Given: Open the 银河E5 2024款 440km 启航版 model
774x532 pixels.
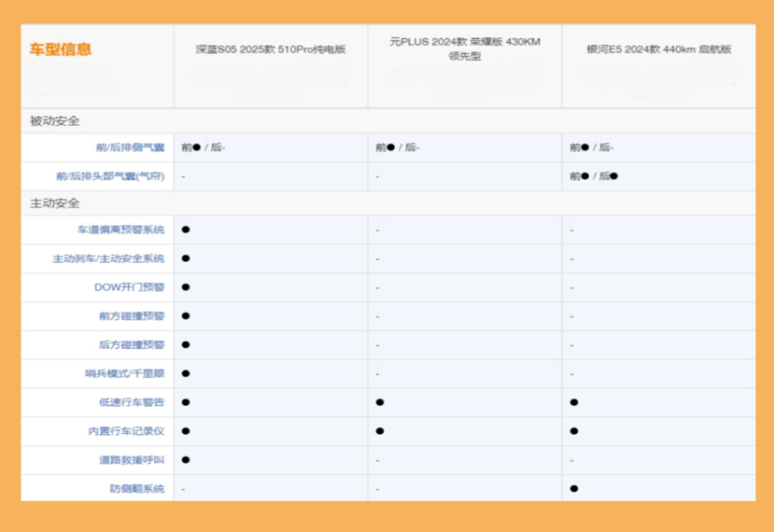Looking at the screenshot, I should tap(659, 49).
